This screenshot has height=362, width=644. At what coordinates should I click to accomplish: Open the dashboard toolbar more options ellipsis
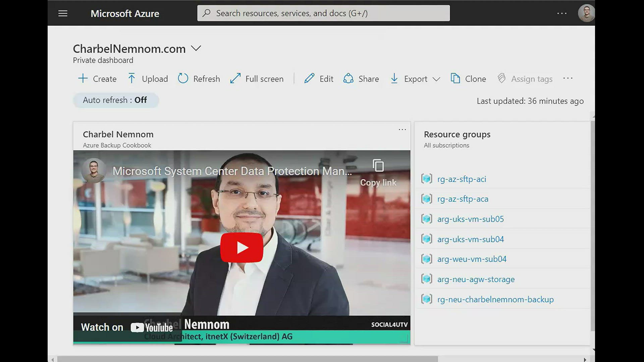click(568, 78)
